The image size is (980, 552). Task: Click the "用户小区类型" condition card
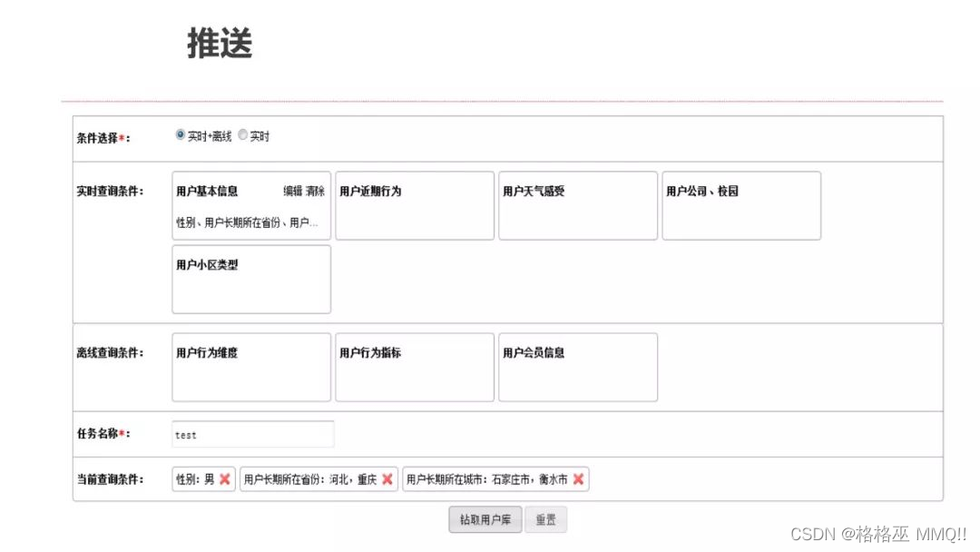pyautogui.click(x=251, y=279)
